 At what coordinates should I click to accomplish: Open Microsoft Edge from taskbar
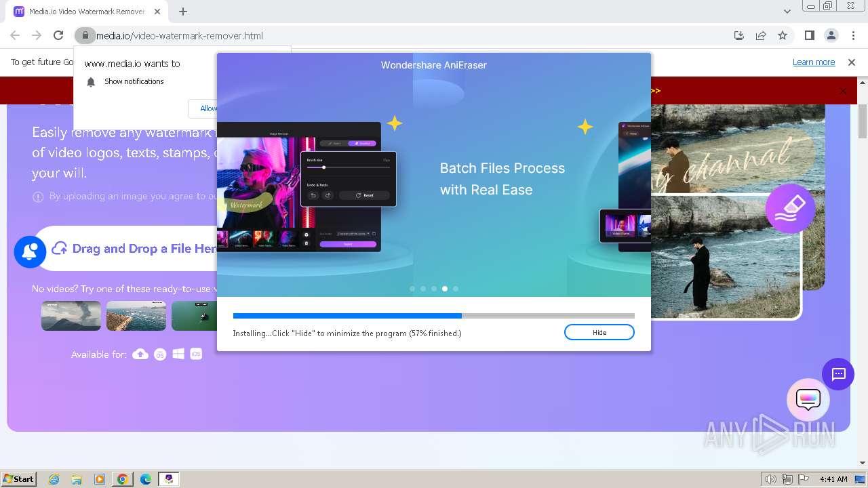click(x=146, y=479)
